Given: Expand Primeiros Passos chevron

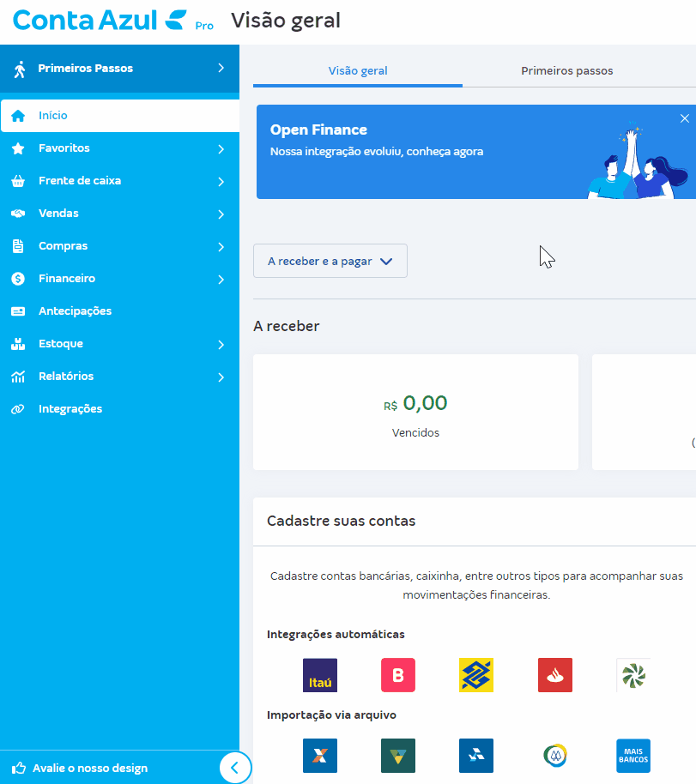Looking at the screenshot, I should [x=221, y=68].
